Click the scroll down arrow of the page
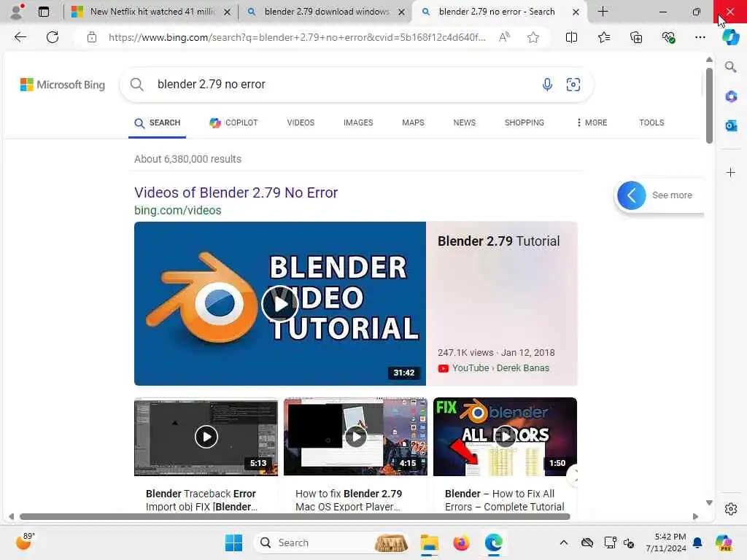Image resolution: width=747 pixels, height=560 pixels. pyautogui.click(x=709, y=503)
